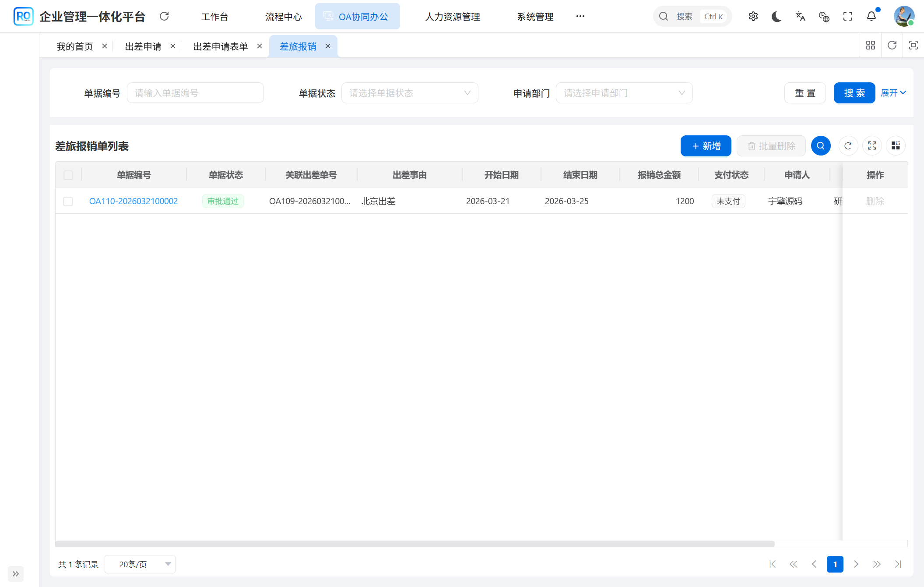Click the 新增 button

(x=706, y=146)
